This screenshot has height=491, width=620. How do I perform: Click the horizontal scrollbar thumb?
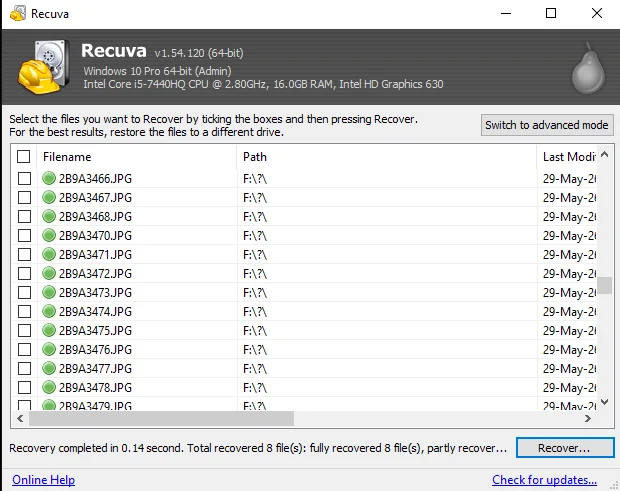click(161, 418)
